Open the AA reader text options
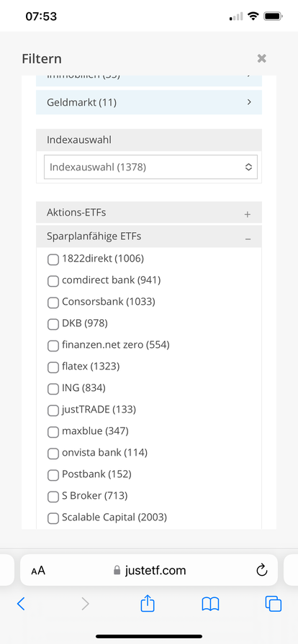The width and height of the screenshot is (298, 644). pyautogui.click(x=38, y=571)
